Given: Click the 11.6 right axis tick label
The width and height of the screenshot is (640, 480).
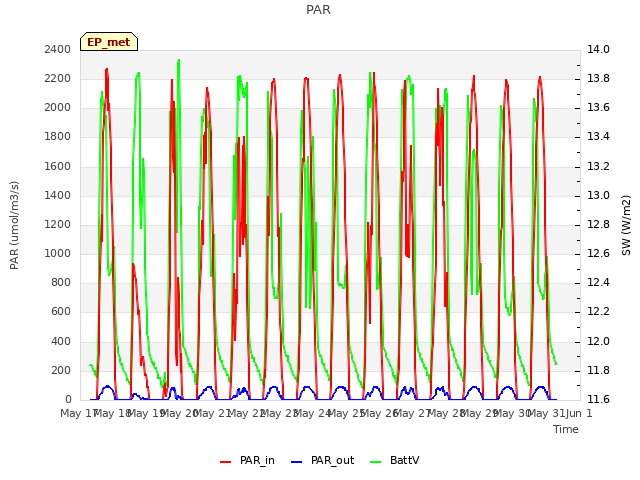Looking at the screenshot, I should 598,399.
